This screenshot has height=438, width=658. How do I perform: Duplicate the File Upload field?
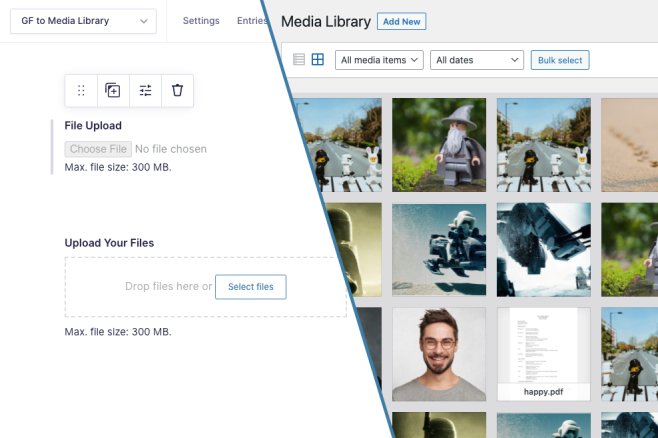coord(113,91)
